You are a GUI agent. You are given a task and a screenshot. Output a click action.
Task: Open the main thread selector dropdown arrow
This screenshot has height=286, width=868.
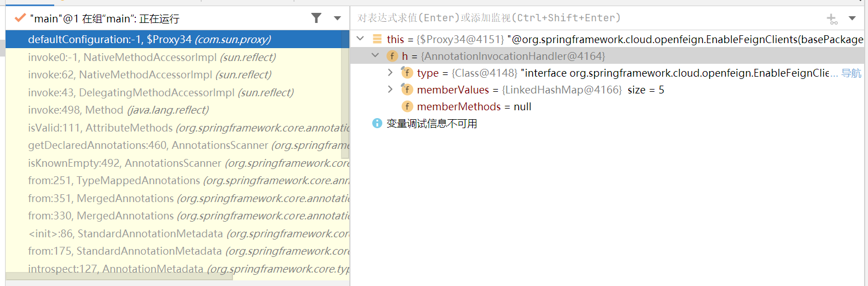(x=337, y=18)
